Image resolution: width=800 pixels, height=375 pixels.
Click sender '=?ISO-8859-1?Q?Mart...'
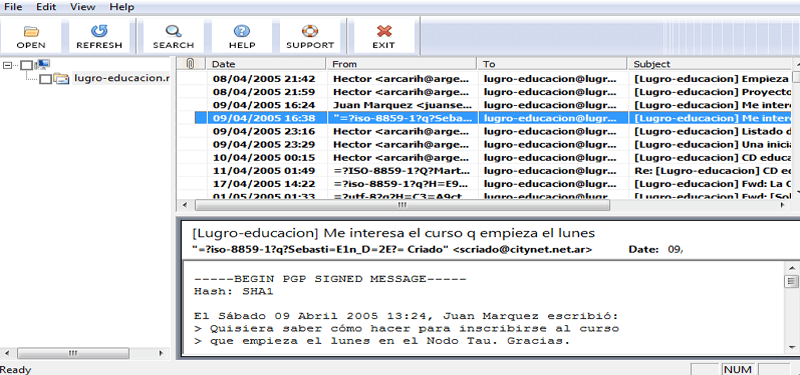(401, 170)
